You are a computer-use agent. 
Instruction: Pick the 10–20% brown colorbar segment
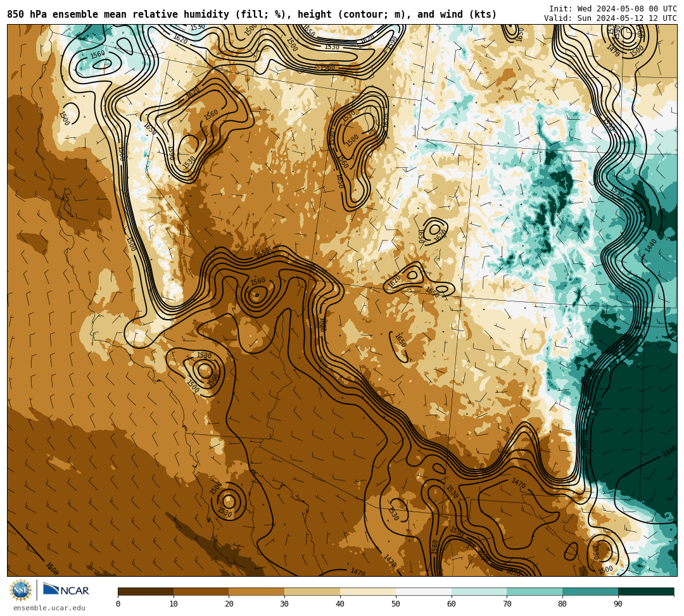point(201,591)
